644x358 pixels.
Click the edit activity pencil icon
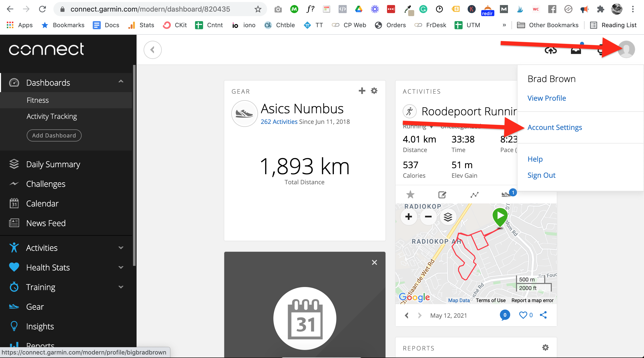[442, 195]
